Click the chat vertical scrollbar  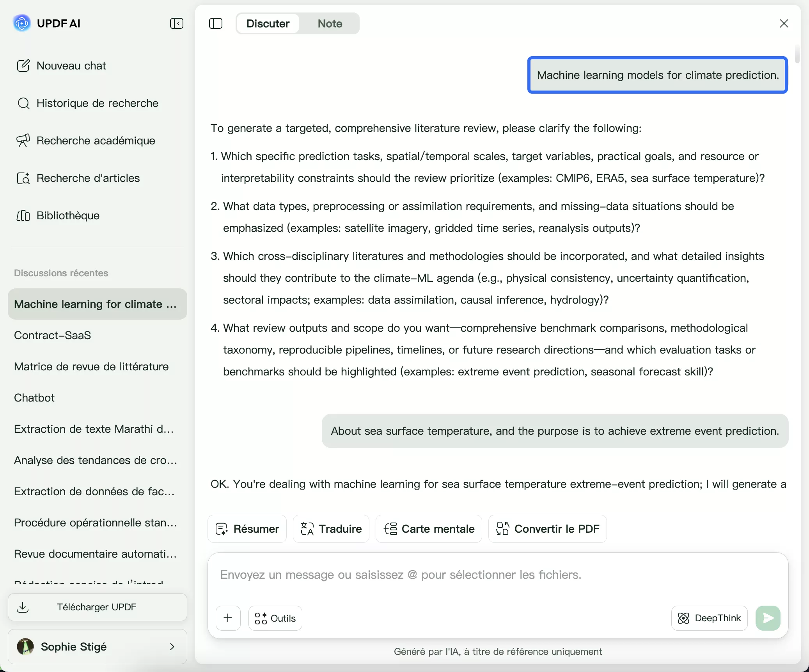click(x=797, y=55)
